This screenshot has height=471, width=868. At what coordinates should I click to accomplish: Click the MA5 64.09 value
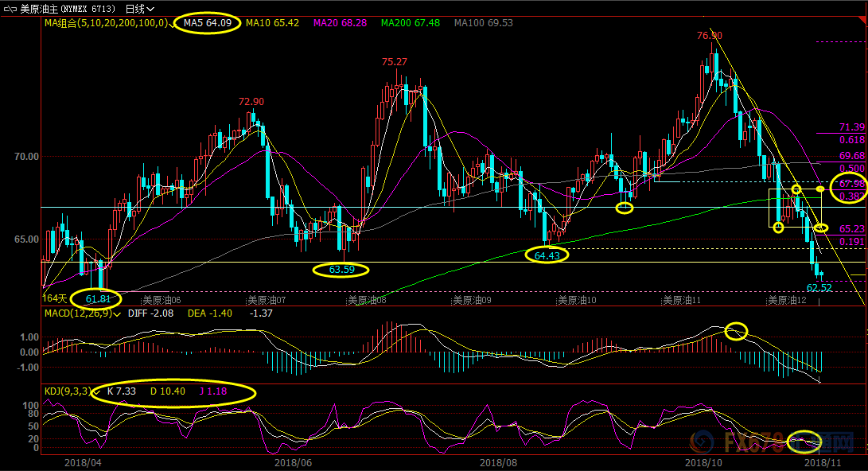click(x=208, y=23)
